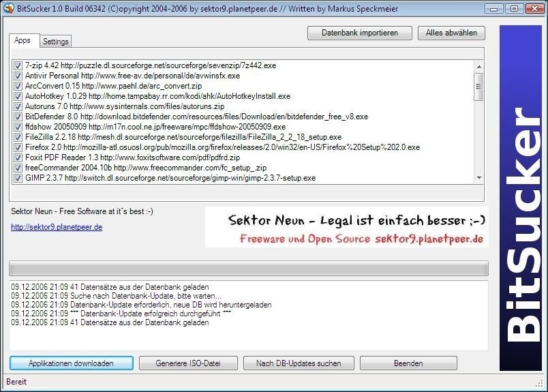Select the FileZilla 2.2.18 row text
This screenshot has width=548, height=392.
(183, 137)
